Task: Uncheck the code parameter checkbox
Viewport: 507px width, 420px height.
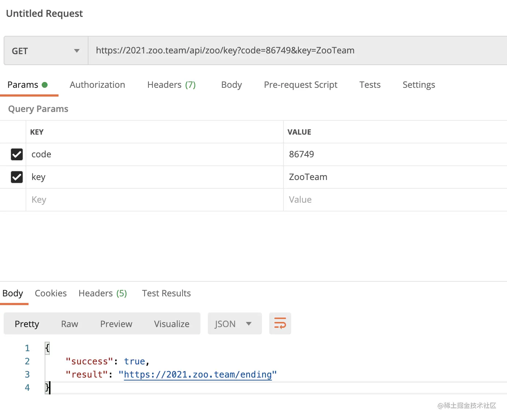Action: [x=17, y=154]
